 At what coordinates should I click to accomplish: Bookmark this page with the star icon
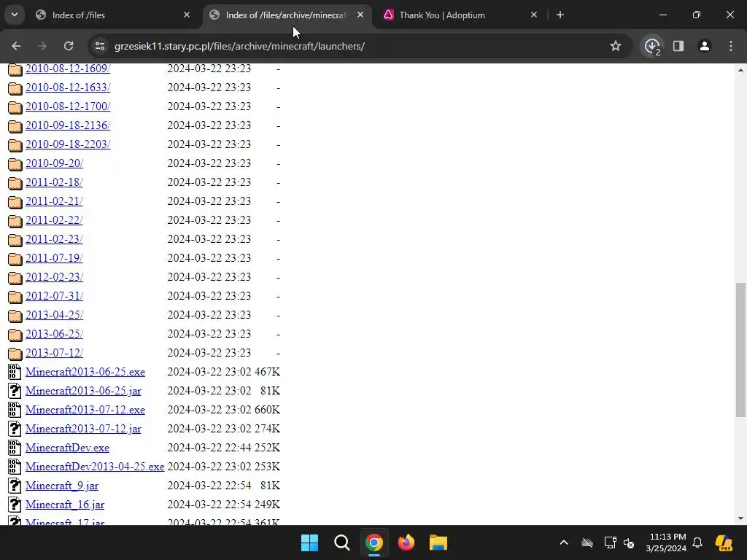(616, 46)
